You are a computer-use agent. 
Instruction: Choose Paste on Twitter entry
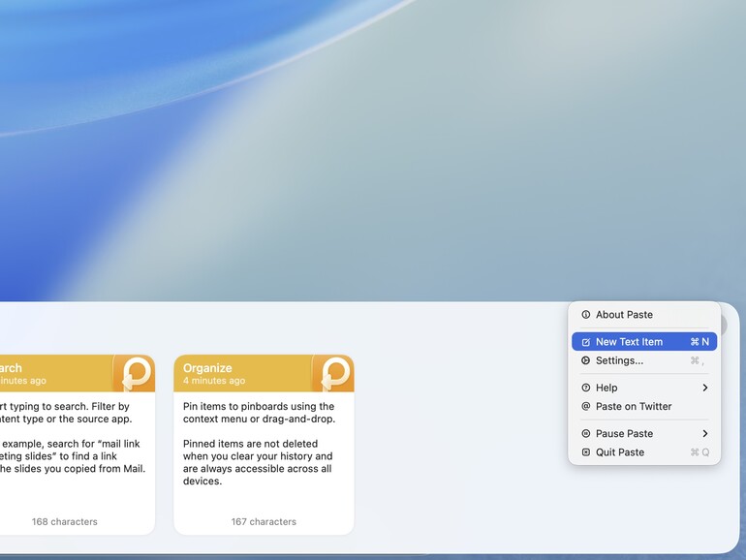644,406
